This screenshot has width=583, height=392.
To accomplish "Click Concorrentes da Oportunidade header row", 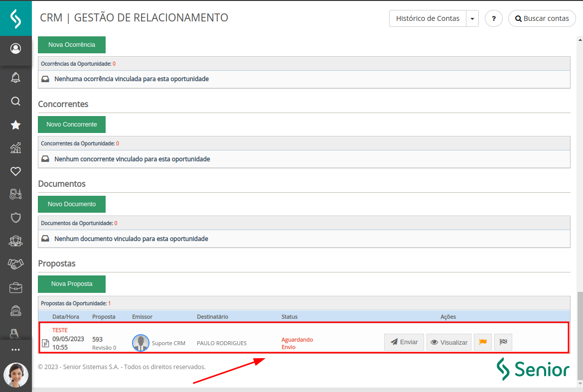I will [x=304, y=143].
